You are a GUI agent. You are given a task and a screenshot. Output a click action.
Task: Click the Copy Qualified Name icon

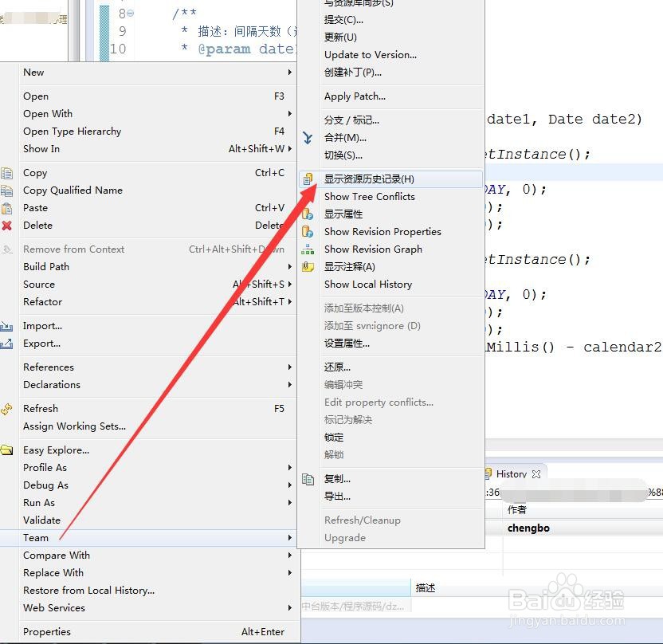pos(6,190)
